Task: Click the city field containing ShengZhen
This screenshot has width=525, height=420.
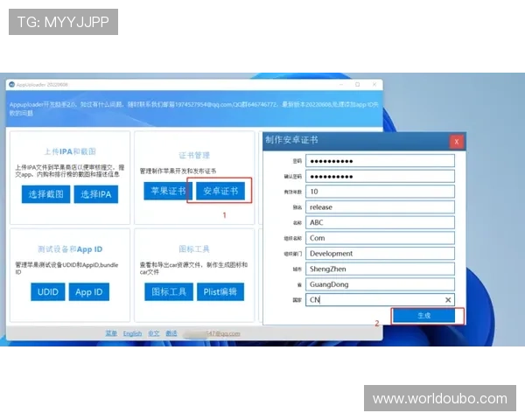Action: point(381,269)
